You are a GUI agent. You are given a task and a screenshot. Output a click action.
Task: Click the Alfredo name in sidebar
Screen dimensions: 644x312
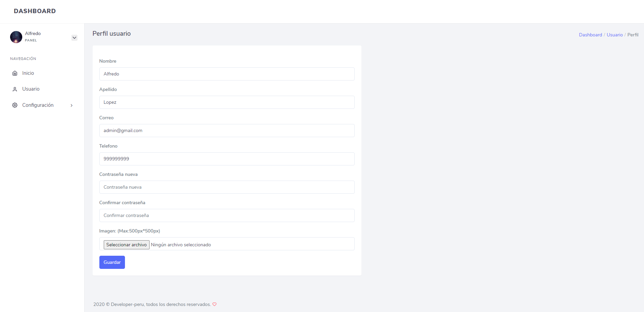tap(33, 33)
